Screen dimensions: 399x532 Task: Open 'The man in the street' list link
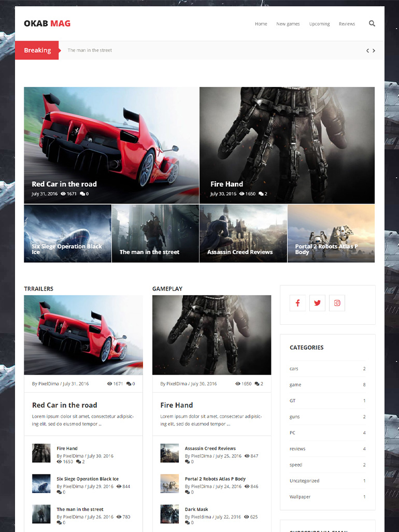click(x=80, y=509)
